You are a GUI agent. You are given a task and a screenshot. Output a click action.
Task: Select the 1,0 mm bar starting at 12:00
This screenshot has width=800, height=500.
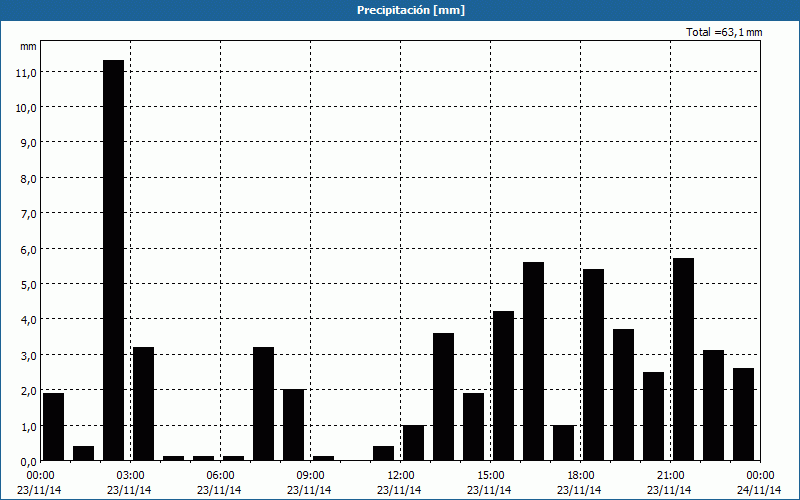click(413, 443)
